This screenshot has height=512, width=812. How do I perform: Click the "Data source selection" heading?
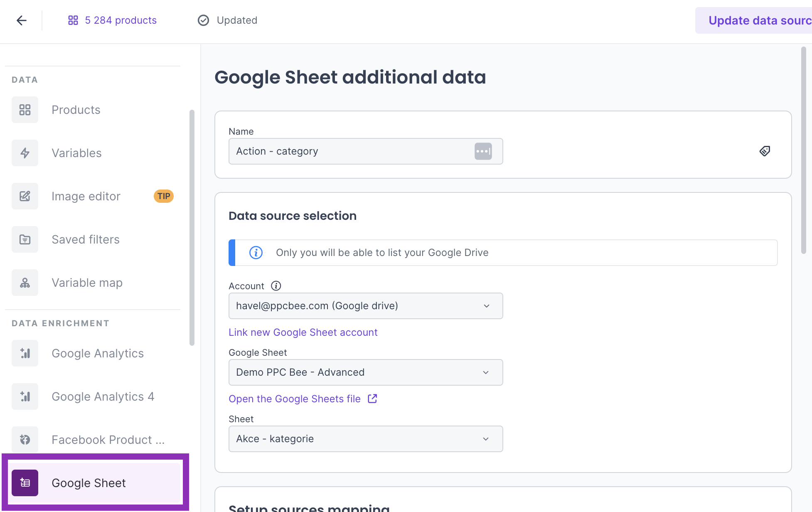(293, 216)
